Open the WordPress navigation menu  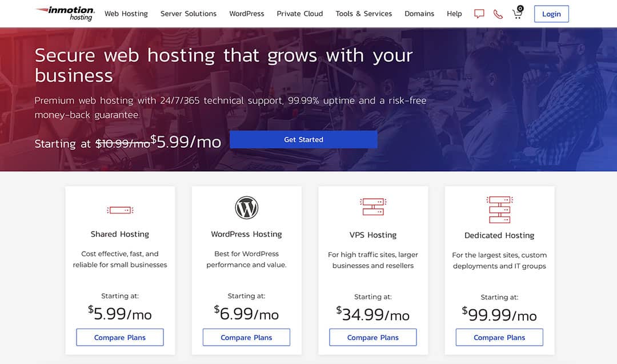click(247, 14)
